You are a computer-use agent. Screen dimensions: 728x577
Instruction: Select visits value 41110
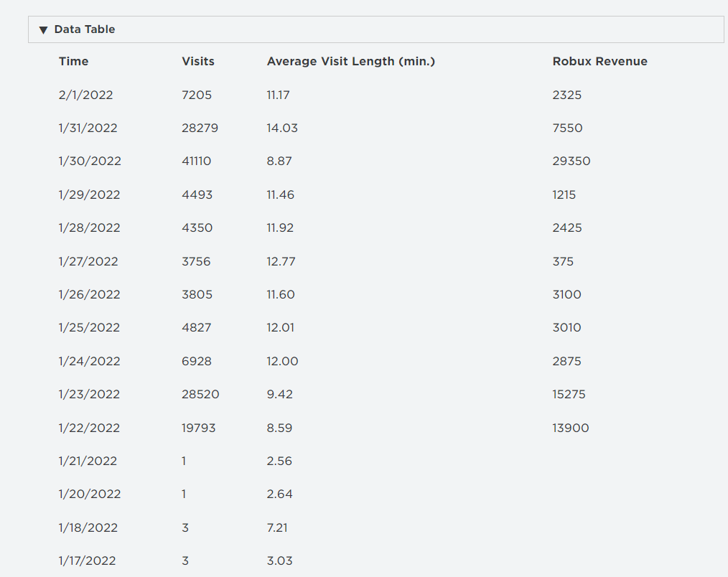pos(197,161)
